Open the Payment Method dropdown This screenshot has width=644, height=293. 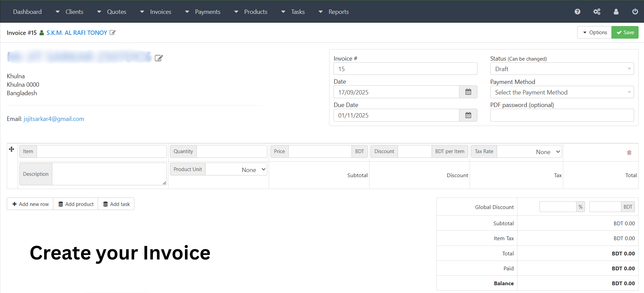[x=562, y=92]
